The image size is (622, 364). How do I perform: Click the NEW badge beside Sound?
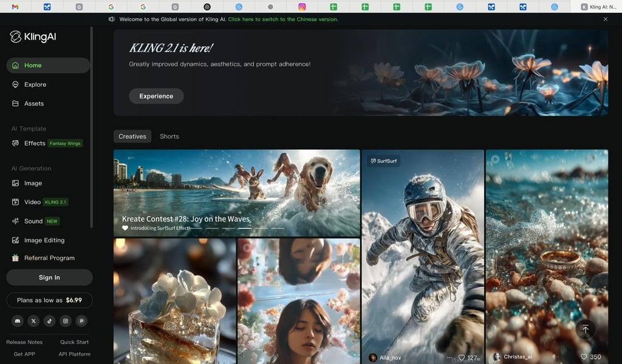(x=52, y=221)
